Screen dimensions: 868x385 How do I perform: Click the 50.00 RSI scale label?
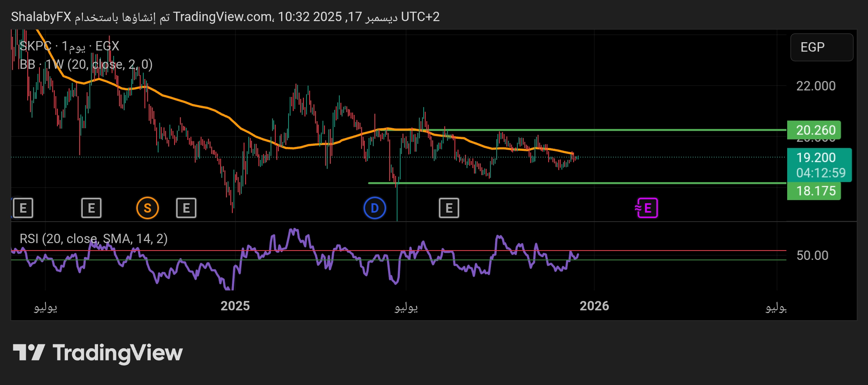click(x=812, y=255)
